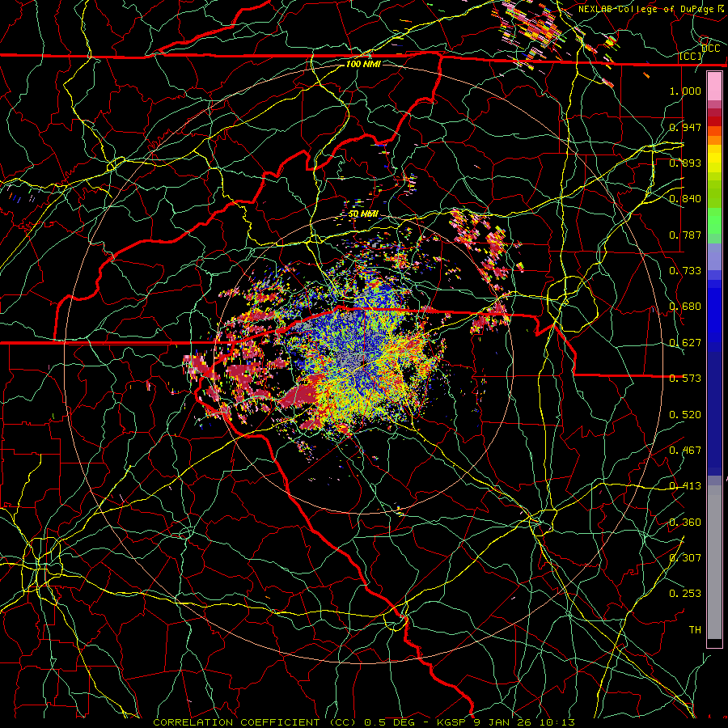Click the 0.733 legend value
The width and height of the screenshot is (728, 728).
[x=685, y=271]
